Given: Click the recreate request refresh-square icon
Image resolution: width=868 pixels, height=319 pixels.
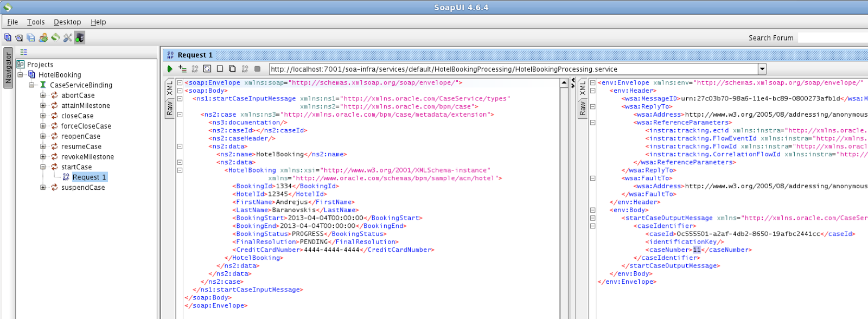Looking at the screenshot, I should (x=207, y=69).
